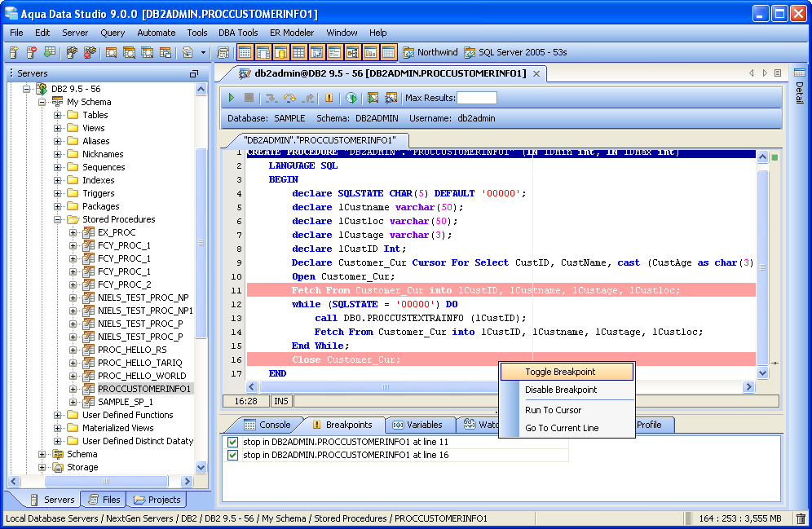This screenshot has height=529, width=812.
Task: Open the Northwind server shortcut
Action: click(x=430, y=53)
